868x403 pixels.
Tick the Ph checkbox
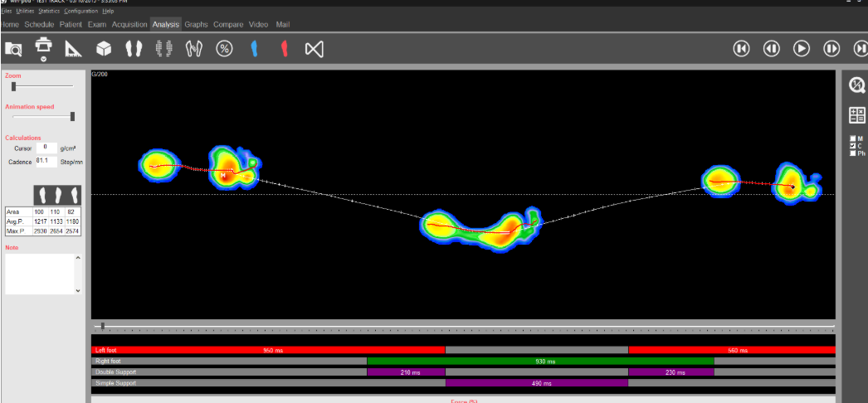(x=852, y=153)
